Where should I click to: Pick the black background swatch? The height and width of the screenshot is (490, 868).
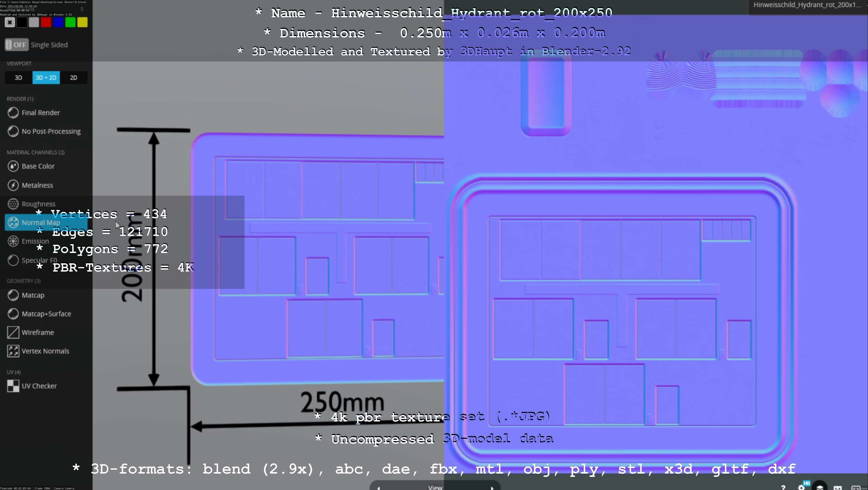click(x=22, y=22)
